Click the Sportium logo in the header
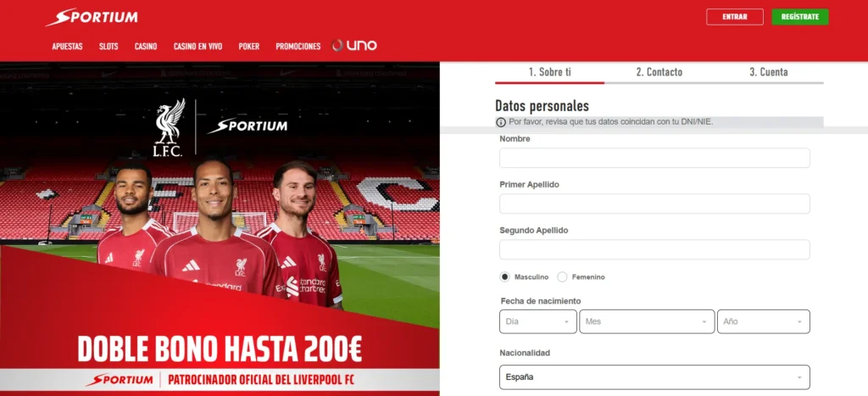The image size is (868, 396). tap(92, 17)
